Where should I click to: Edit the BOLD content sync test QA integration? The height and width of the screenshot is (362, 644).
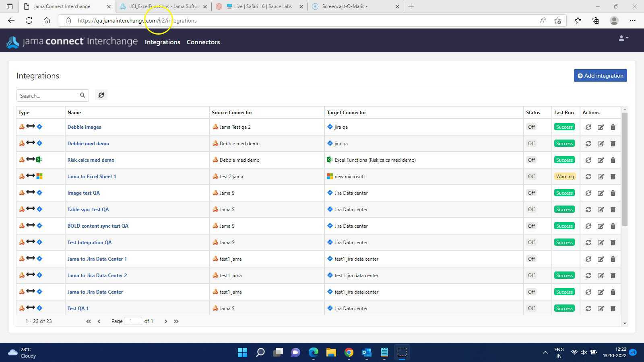(x=601, y=226)
